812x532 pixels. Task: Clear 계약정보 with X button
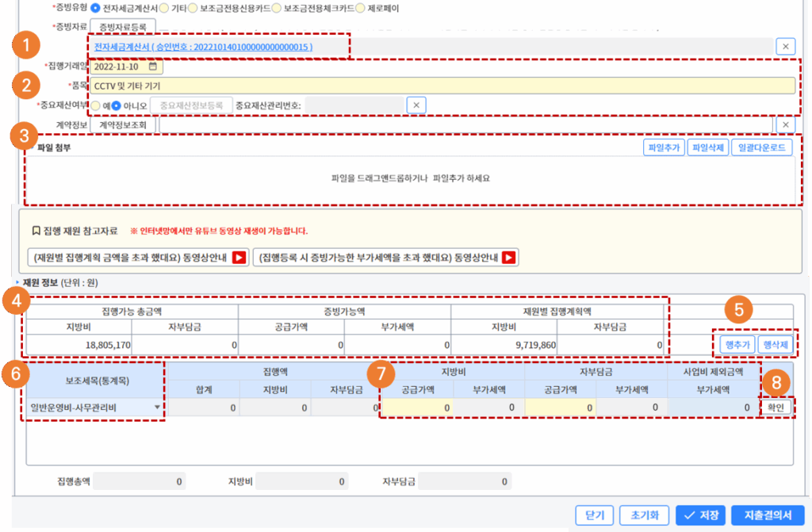[x=786, y=124]
